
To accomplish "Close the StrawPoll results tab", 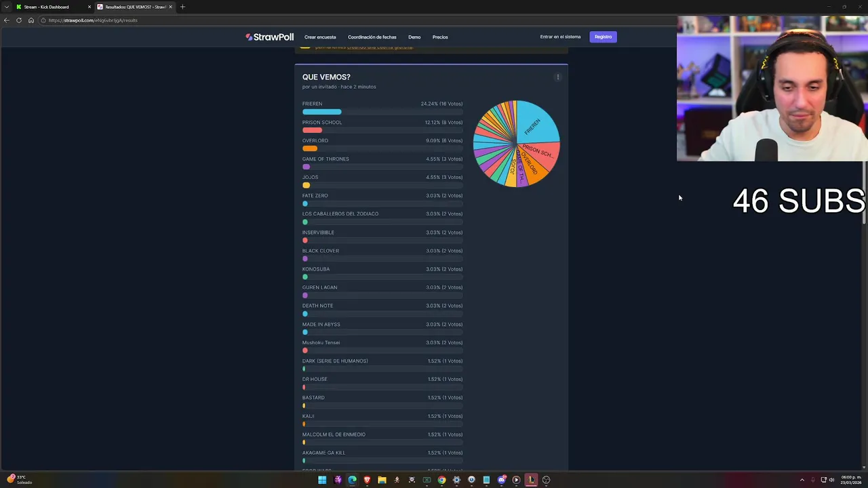I will pyautogui.click(x=170, y=7).
